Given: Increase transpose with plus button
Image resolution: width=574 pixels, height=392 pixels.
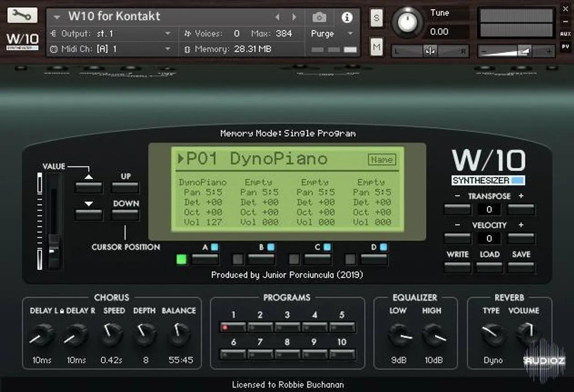Looking at the screenshot, I should click(x=521, y=209).
